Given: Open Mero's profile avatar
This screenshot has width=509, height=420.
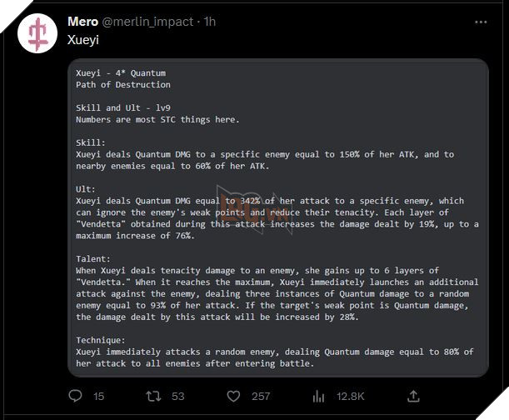Looking at the screenshot, I should tap(37, 32).
